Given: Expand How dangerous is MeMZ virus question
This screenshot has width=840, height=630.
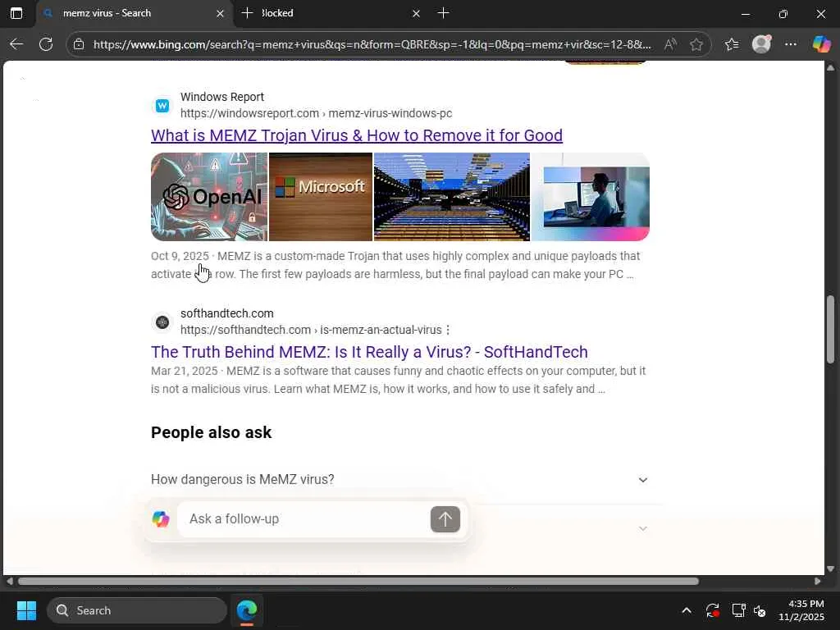Looking at the screenshot, I should pos(643,479).
